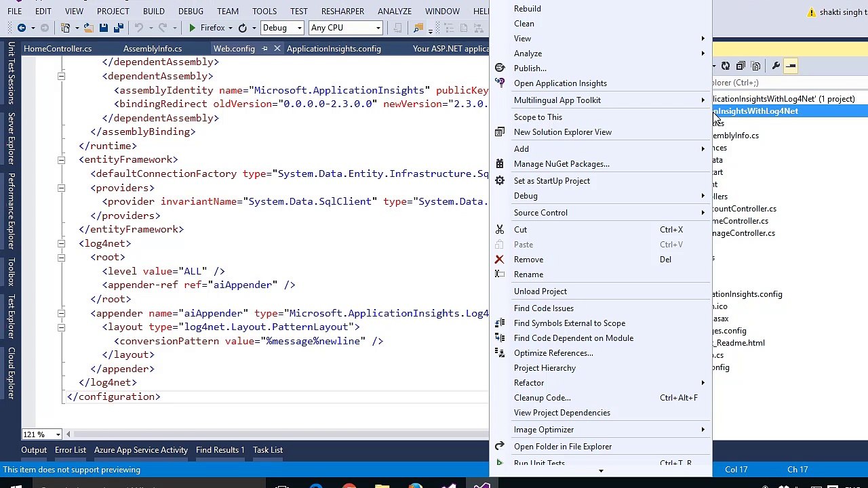Open the Task List tab
The width and height of the screenshot is (868, 488).
[x=268, y=450]
